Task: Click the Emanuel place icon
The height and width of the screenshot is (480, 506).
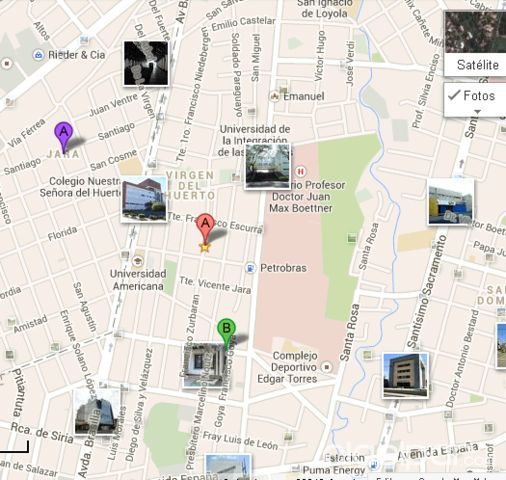Action: pyautogui.click(x=274, y=97)
